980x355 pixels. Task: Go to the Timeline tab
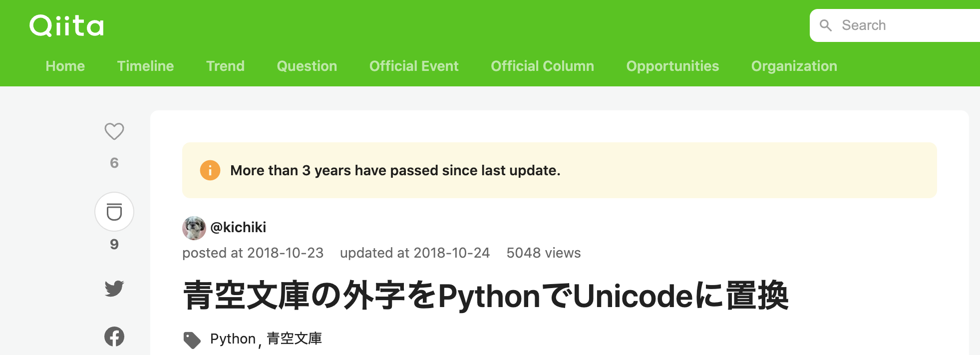(145, 66)
